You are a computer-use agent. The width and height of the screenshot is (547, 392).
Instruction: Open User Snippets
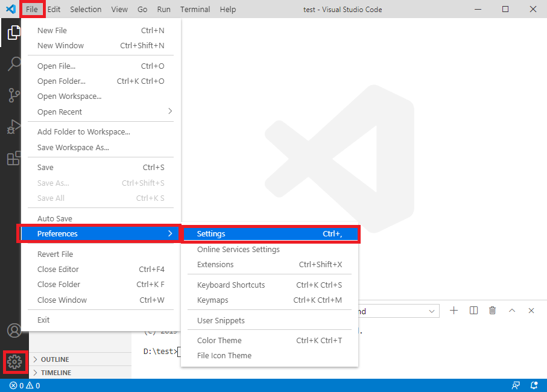pos(270,320)
